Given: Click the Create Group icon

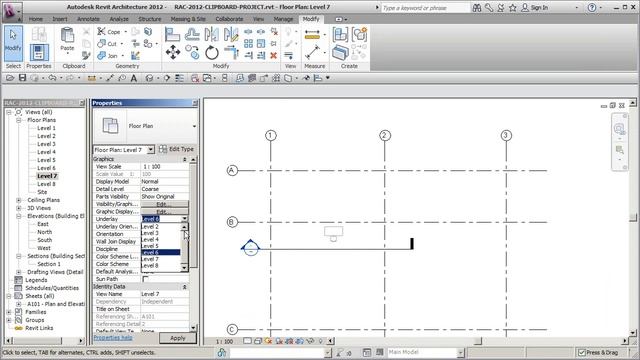Looking at the screenshot, I should point(360,35).
